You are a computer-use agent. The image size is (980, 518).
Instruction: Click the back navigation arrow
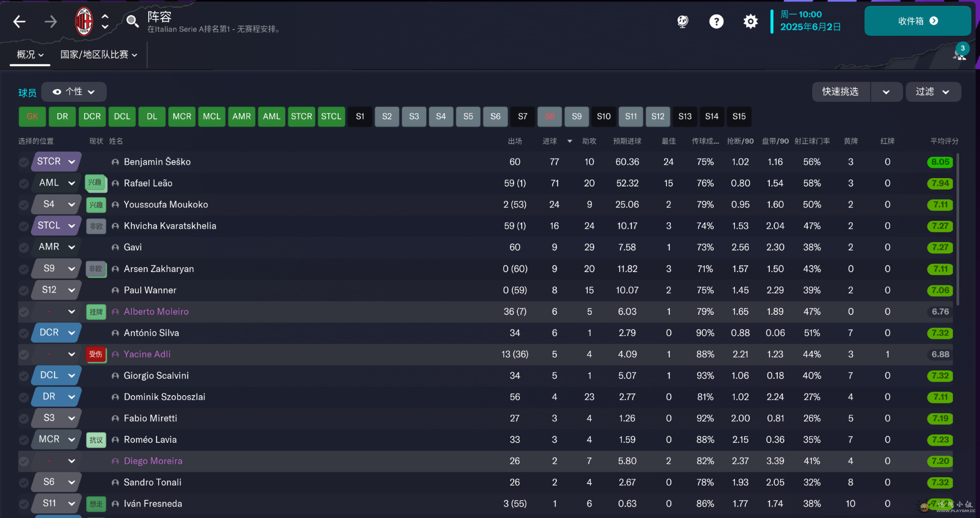point(19,22)
